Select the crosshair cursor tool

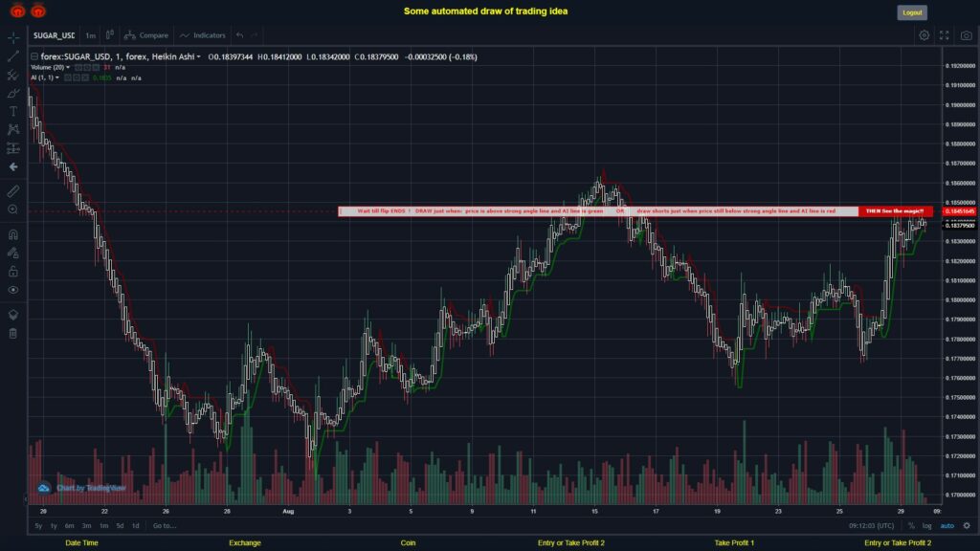pos(13,37)
